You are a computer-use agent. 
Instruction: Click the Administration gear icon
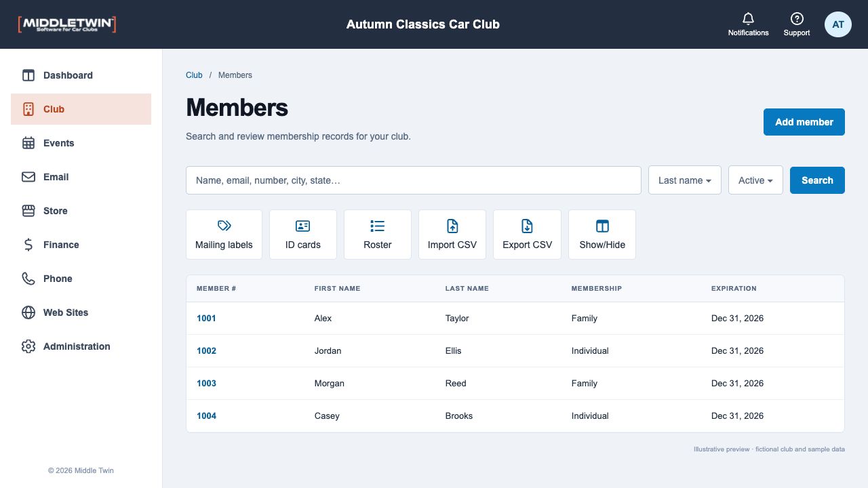point(28,346)
